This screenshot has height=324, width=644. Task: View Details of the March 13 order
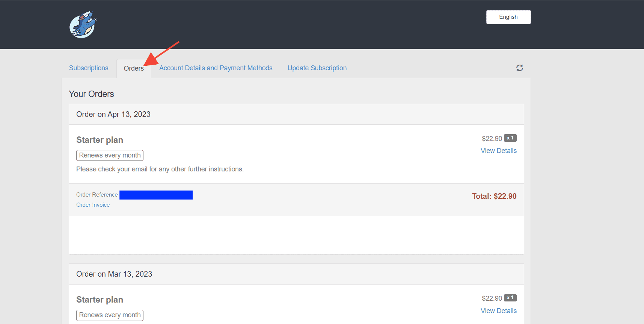[x=498, y=311]
